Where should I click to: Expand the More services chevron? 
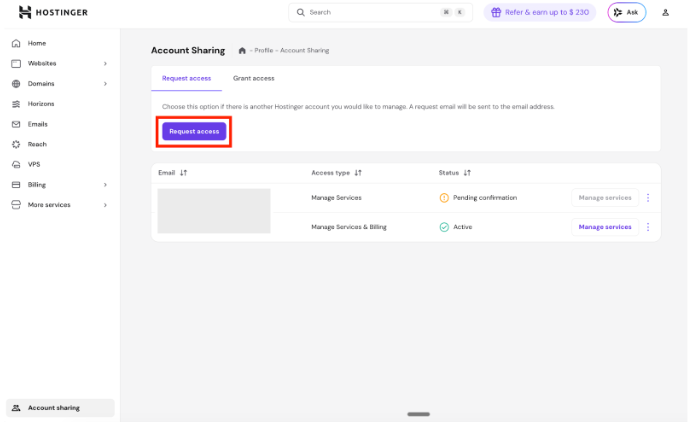(105, 205)
